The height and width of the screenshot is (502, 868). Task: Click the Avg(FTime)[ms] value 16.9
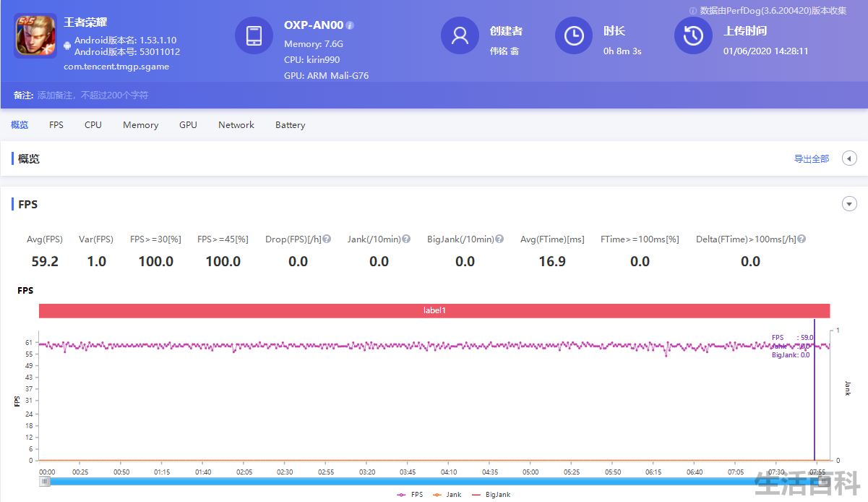pos(552,261)
